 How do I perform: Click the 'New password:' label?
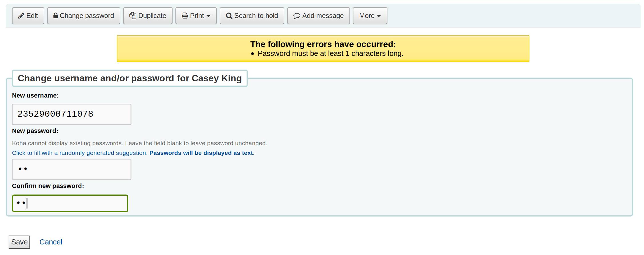(x=35, y=131)
